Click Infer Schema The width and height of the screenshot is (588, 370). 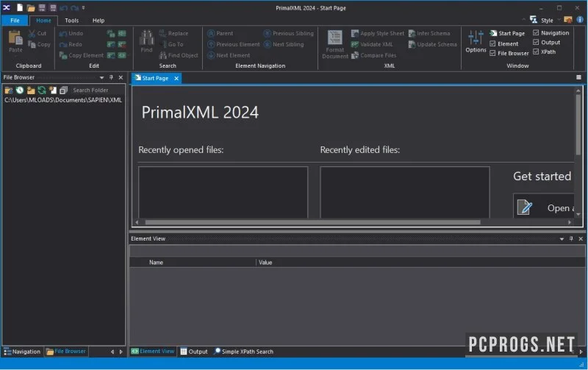429,33
